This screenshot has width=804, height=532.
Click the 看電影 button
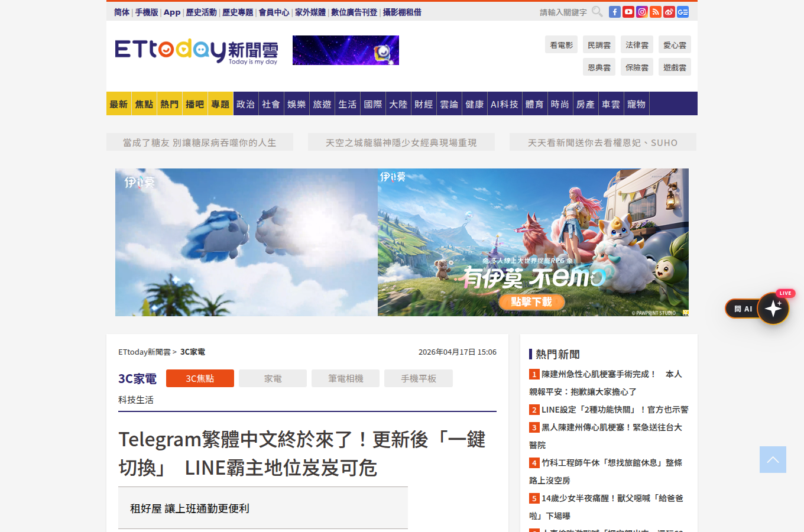(x=561, y=45)
